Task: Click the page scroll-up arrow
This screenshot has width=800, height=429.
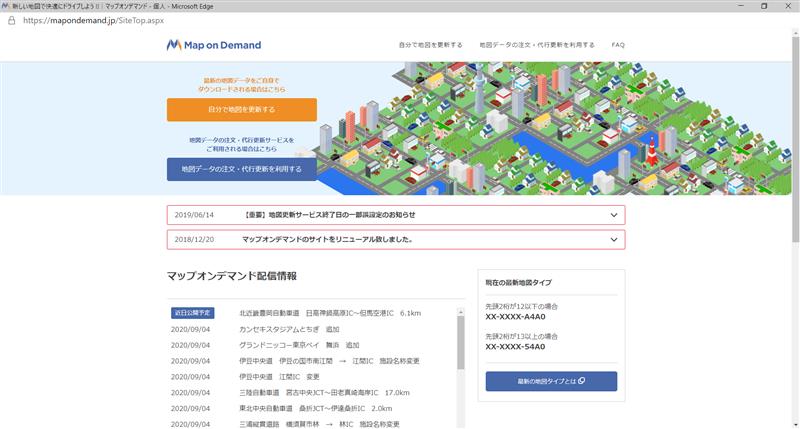Action: (x=795, y=33)
